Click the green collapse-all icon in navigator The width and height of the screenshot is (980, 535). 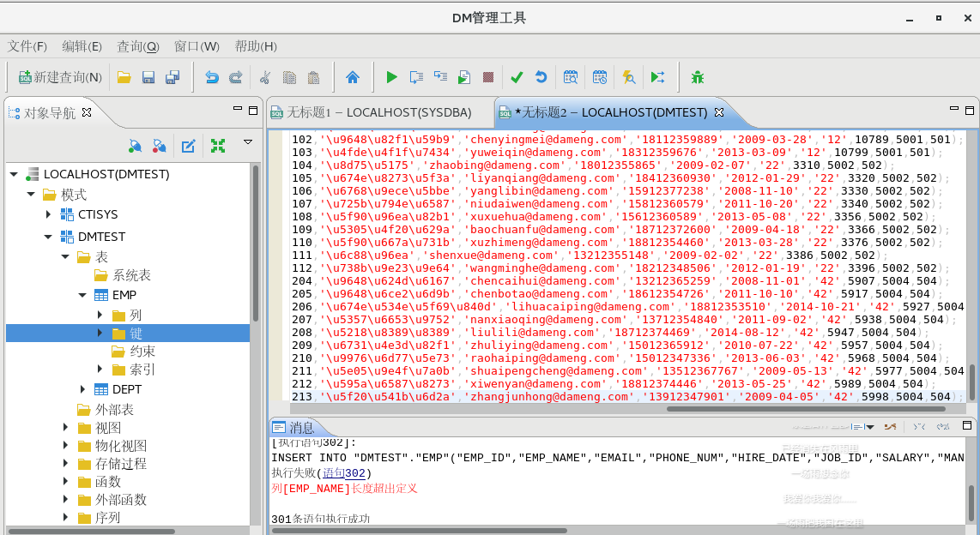tap(217, 146)
